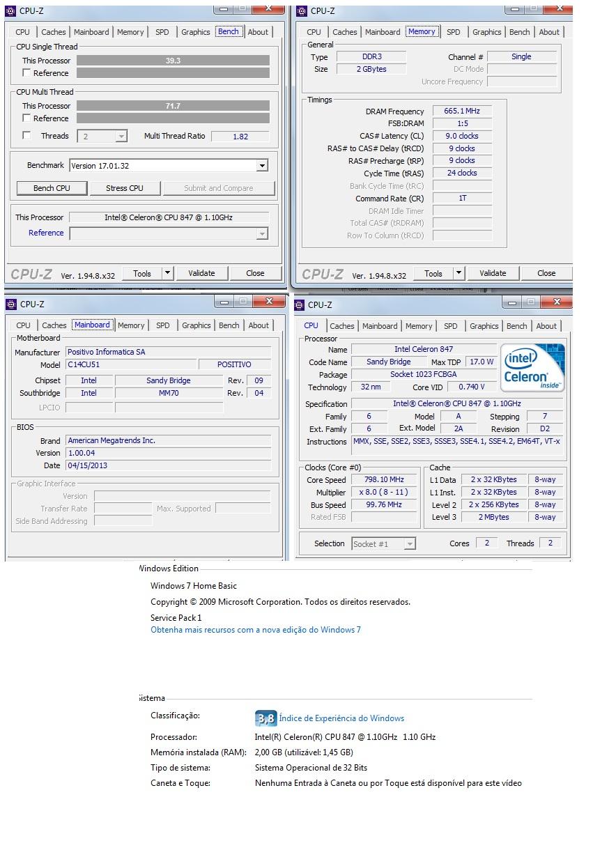Click Validate in the Memory window
Image resolution: width=616 pixels, height=850 pixels.
(x=493, y=274)
